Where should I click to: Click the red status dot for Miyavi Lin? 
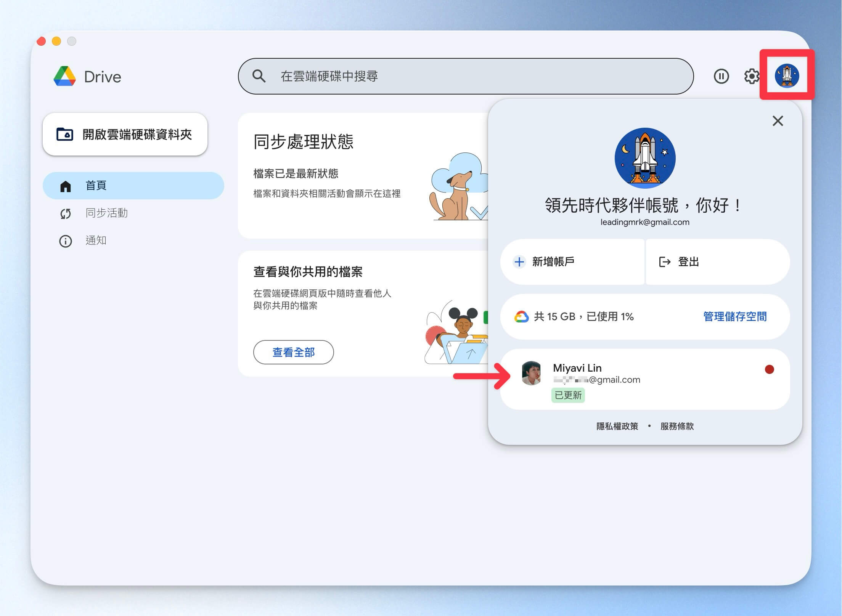[x=769, y=369]
